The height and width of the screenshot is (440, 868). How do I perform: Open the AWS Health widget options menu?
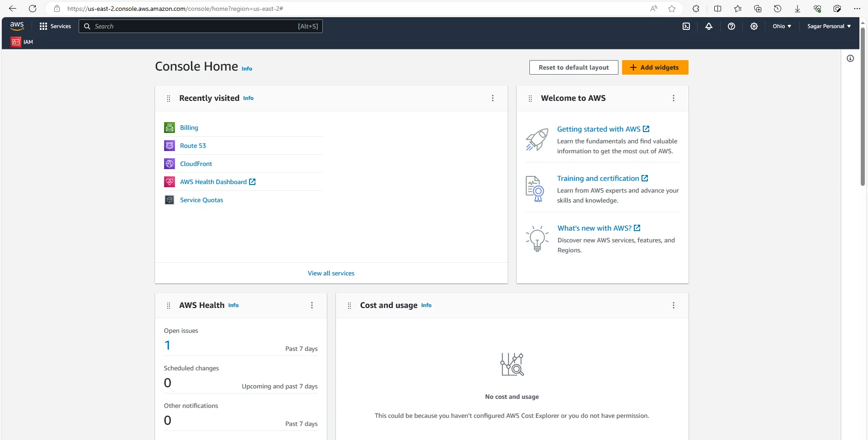coord(312,305)
